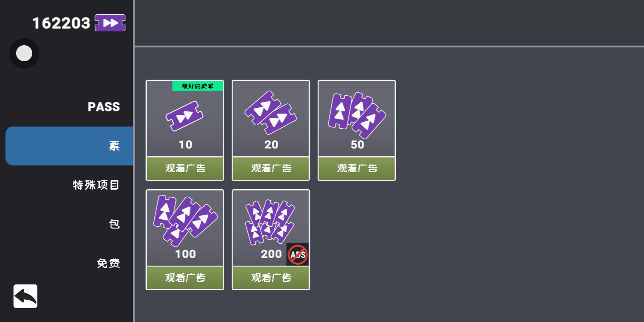Viewport: 644px width, 322px height.
Task: Select the double ticket icon for 20
Action: tap(271, 113)
